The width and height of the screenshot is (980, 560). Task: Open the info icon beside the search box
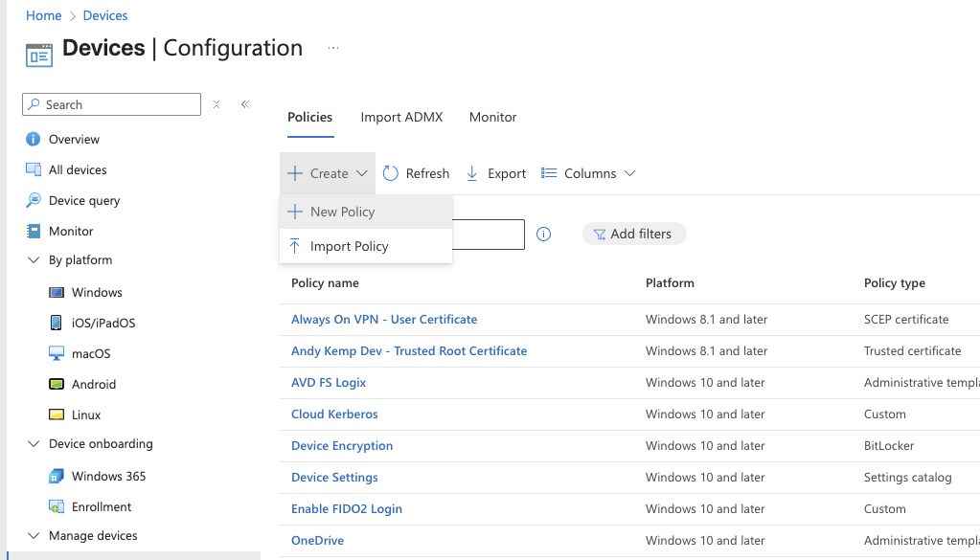point(544,235)
